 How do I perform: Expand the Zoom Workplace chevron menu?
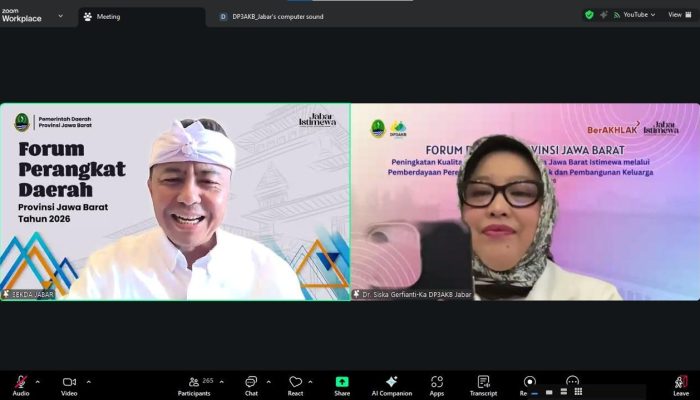tap(60, 16)
